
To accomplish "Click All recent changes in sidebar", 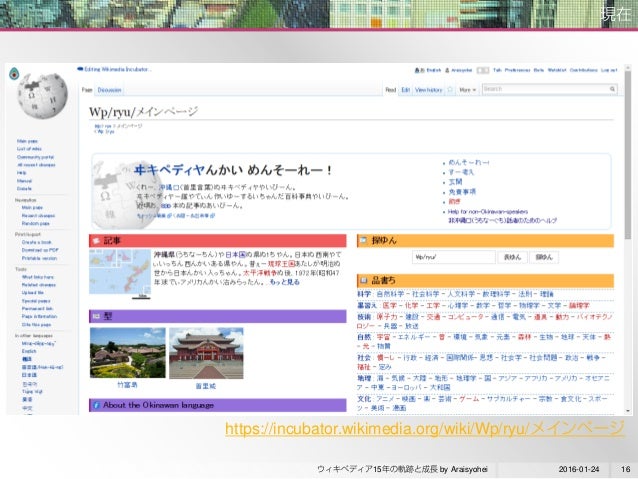I will pyautogui.click(x=36, y=165).
